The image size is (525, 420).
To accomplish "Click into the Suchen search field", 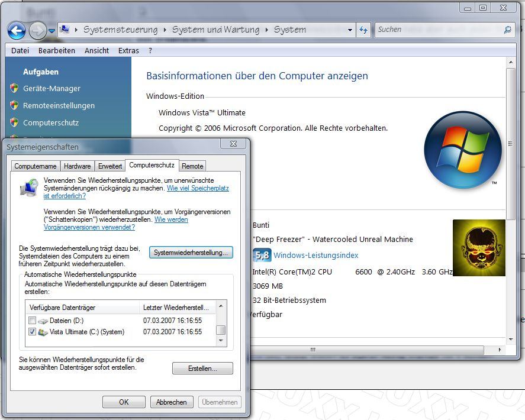I will (439, 30).
